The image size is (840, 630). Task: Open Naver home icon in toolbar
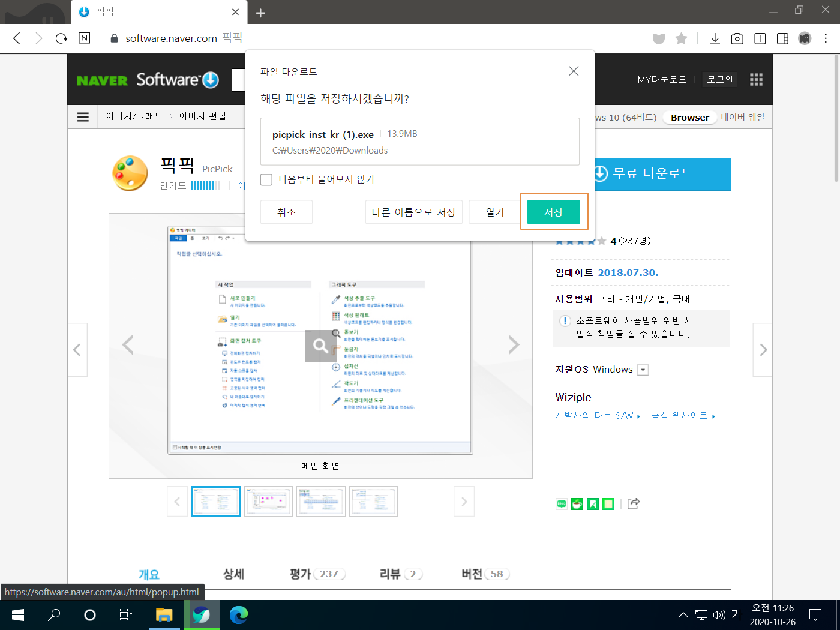pyautogui.click(x=85, y=38)
